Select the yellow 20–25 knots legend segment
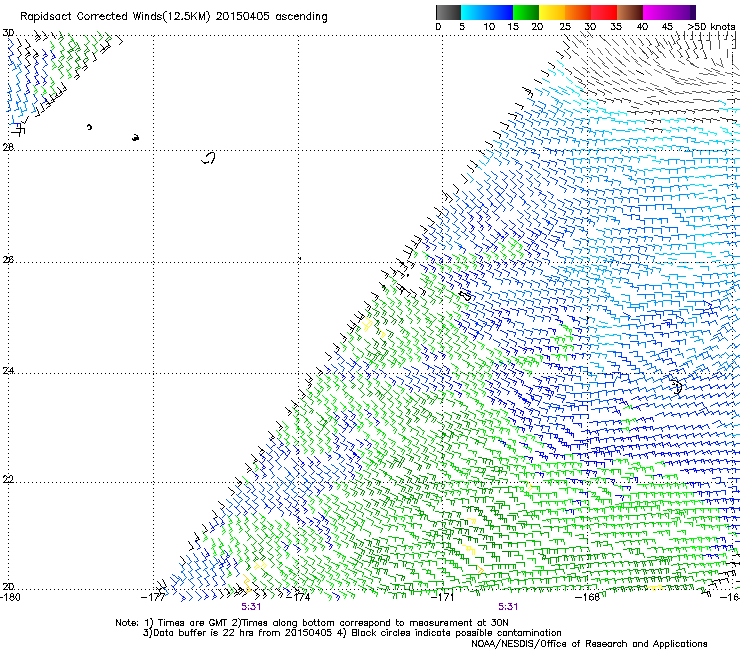 552,12
